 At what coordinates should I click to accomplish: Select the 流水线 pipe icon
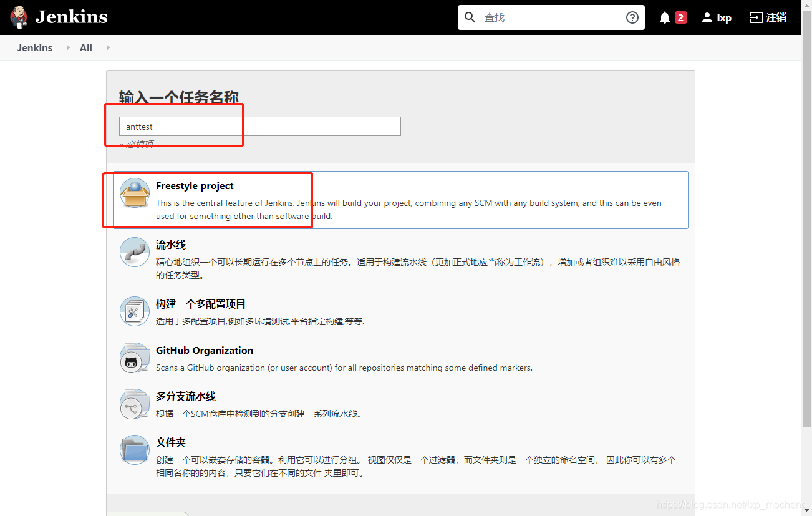tap(135, 252)
